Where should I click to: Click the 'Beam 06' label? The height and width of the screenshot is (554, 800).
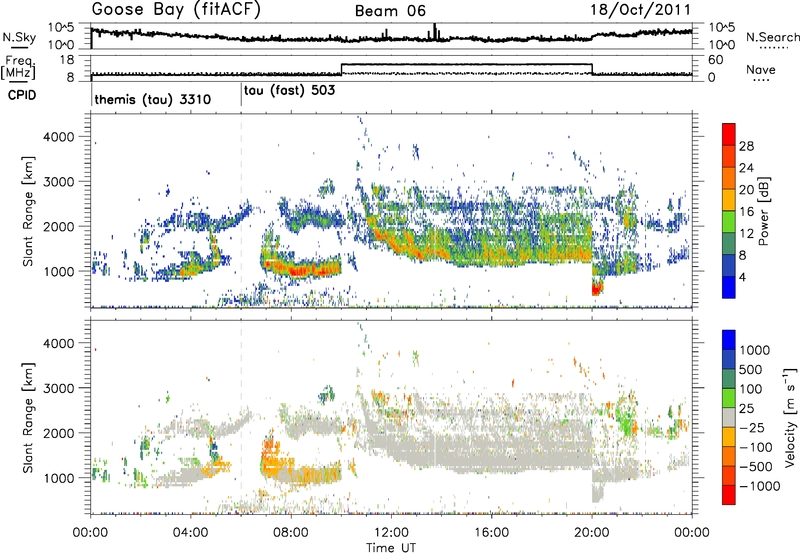390,11
